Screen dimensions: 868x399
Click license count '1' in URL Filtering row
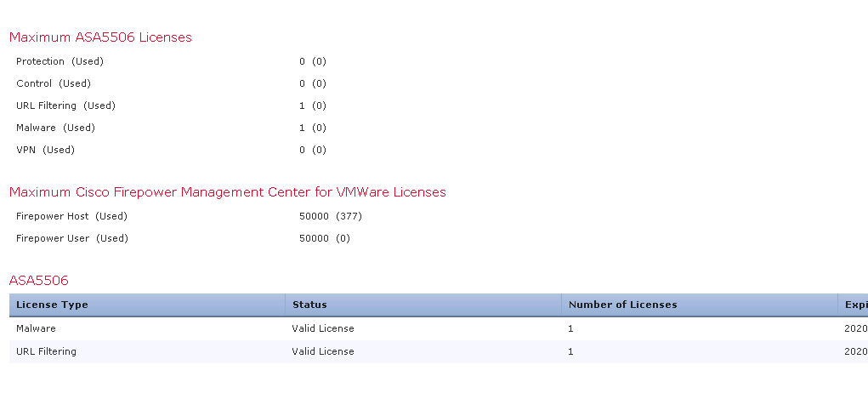570,352
